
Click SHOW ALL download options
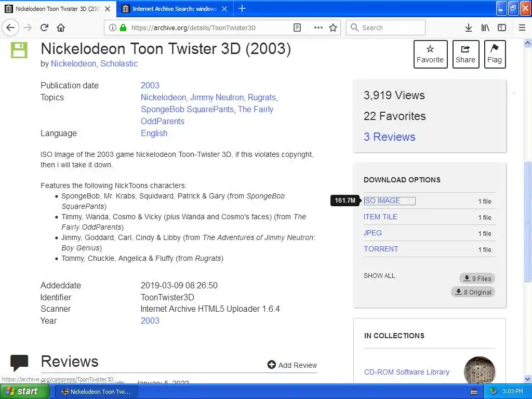pos(379,276)
